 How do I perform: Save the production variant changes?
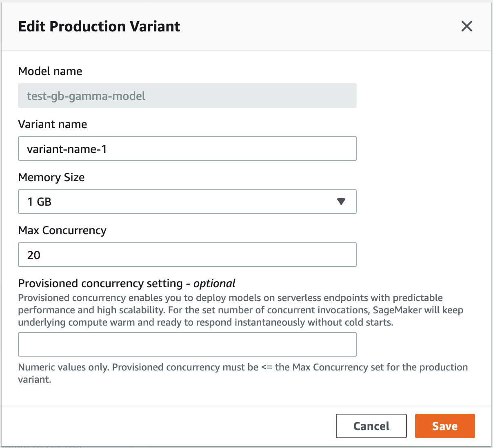point(444,426)
